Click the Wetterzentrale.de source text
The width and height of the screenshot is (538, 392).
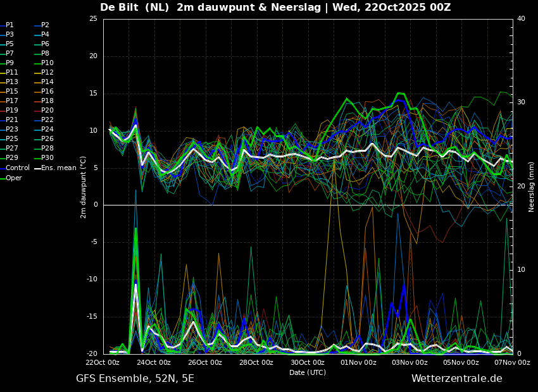[456, 379]
